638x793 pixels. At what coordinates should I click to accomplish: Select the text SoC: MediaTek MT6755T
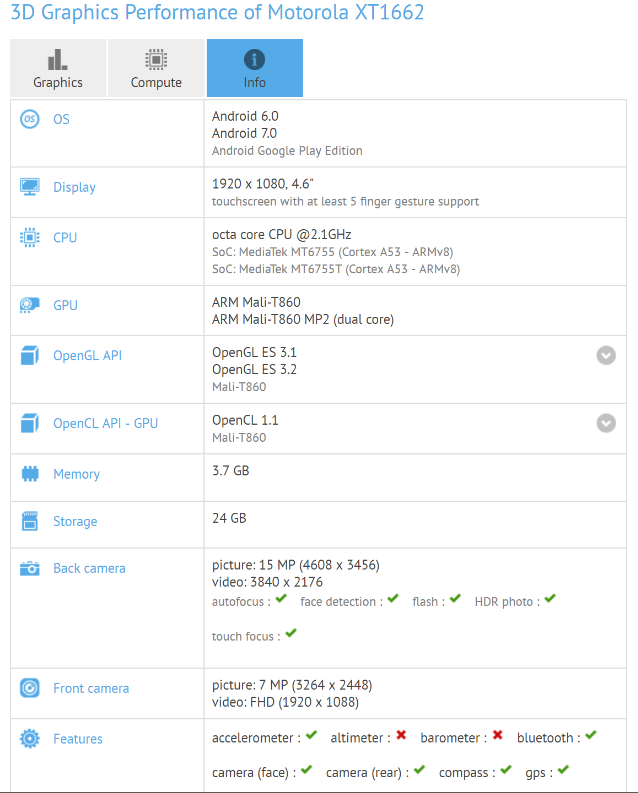coord(277,269)
